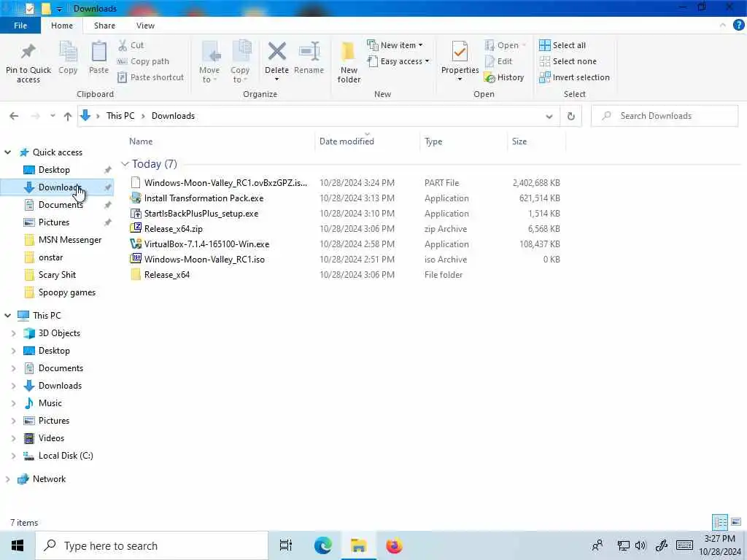Create a New folder from ribbon
This screenshot has width=747, height=560.
pos(349,62)
